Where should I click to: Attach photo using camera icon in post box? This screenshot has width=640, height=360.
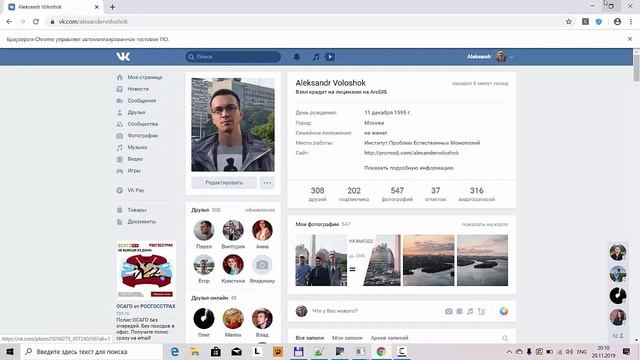pyautogui.click(x=449, y=311)
